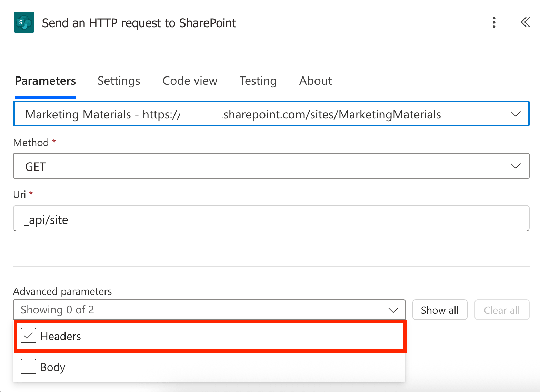Click the action title Send an HTTP request to SharePoint
This screenshot has width=540, height=392.
139,23
